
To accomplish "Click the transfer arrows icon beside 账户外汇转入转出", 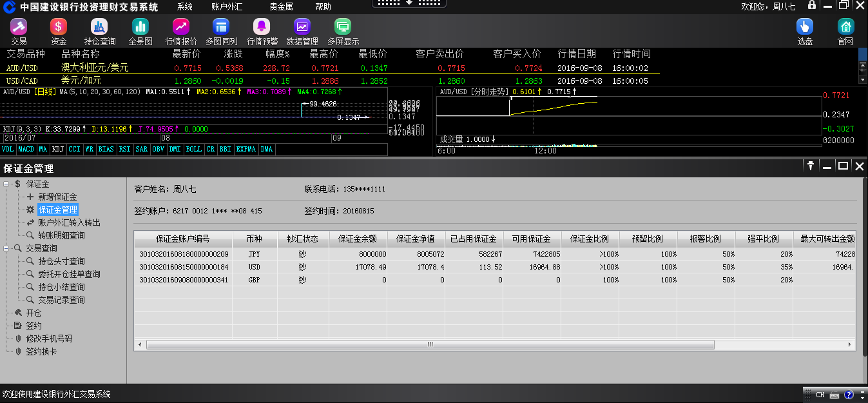I will (30, 222).
